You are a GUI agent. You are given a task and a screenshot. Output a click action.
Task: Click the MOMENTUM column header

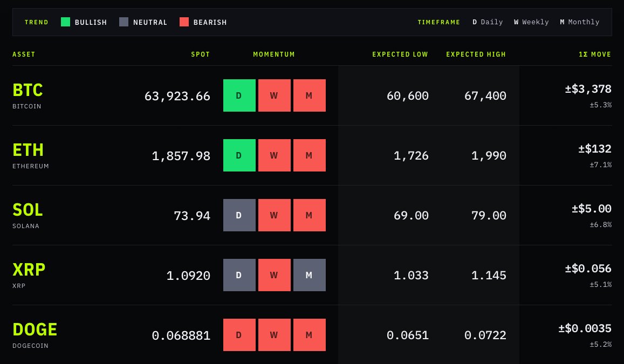[274, 54]
